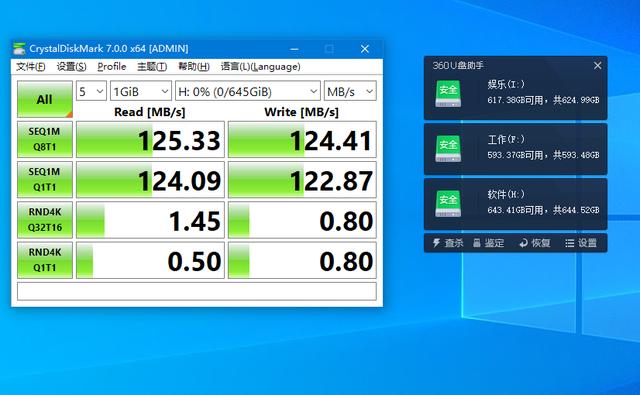Close the CrystalDiskMark window
640x395 pixels.
coord(365,49)
